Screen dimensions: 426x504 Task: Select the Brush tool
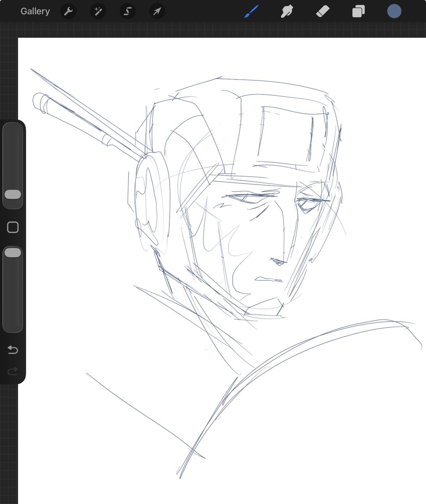[x=252, y=11]
